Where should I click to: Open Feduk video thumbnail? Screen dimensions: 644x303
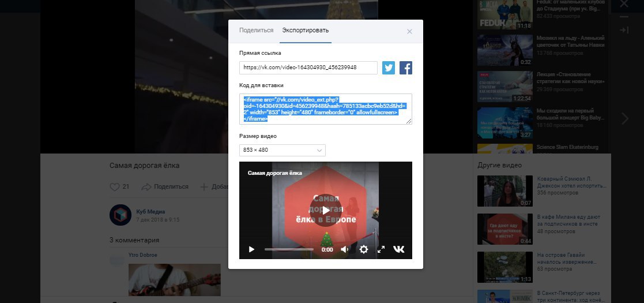coord(505,14)
